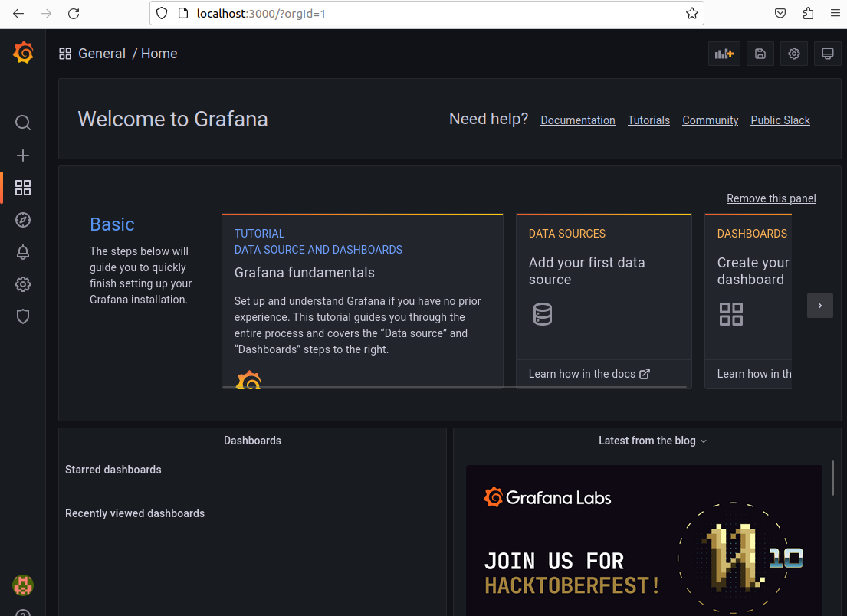
Task: Click the Save dashboard disk icon
Action: click(760, 54)
